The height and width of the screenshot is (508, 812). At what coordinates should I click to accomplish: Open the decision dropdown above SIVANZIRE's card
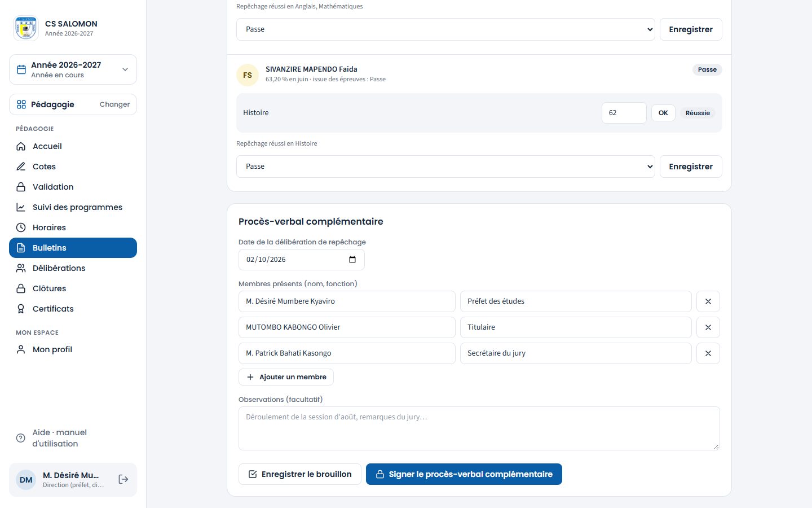445,29
